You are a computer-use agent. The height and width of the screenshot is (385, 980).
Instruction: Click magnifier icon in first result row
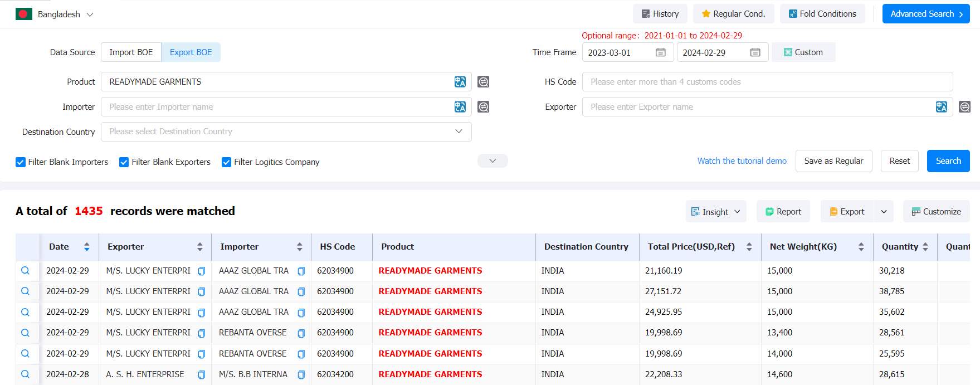(x=26, y=271)
